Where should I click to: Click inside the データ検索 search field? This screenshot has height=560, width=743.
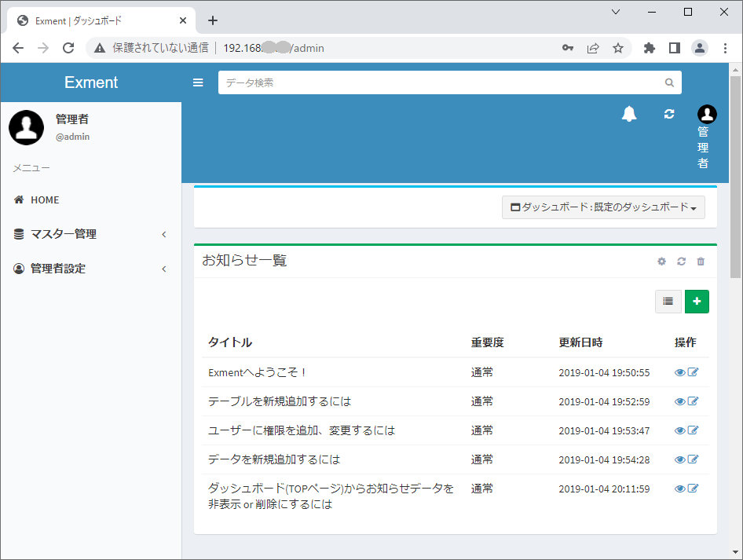coord(440,82)
